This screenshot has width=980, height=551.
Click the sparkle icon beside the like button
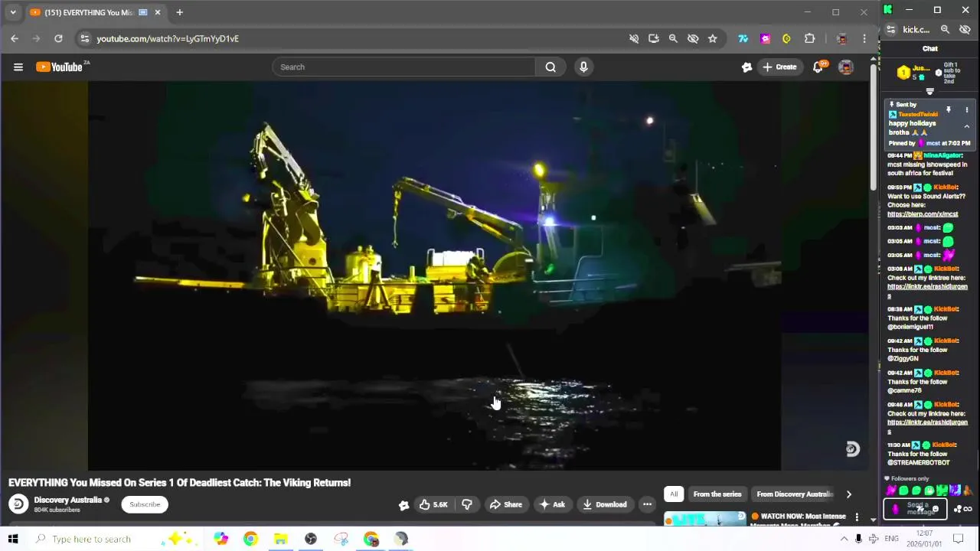pyautogui.click(x=403, y=505)
